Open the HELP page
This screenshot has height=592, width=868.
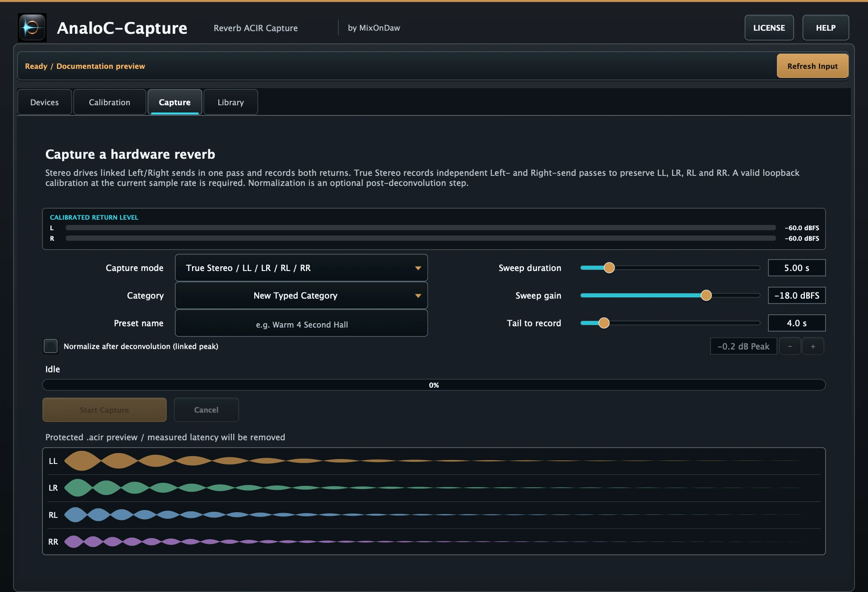click(825, 28)
